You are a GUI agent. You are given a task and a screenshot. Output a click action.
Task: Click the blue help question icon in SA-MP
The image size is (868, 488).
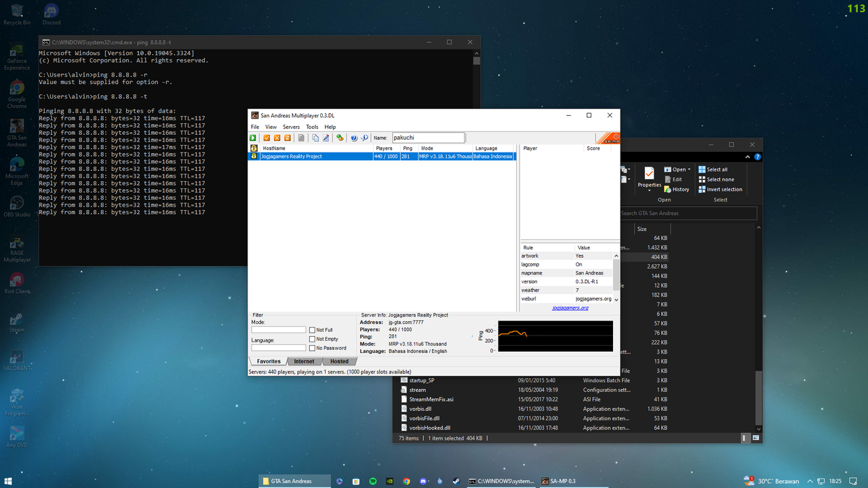[x=354, y=138]
